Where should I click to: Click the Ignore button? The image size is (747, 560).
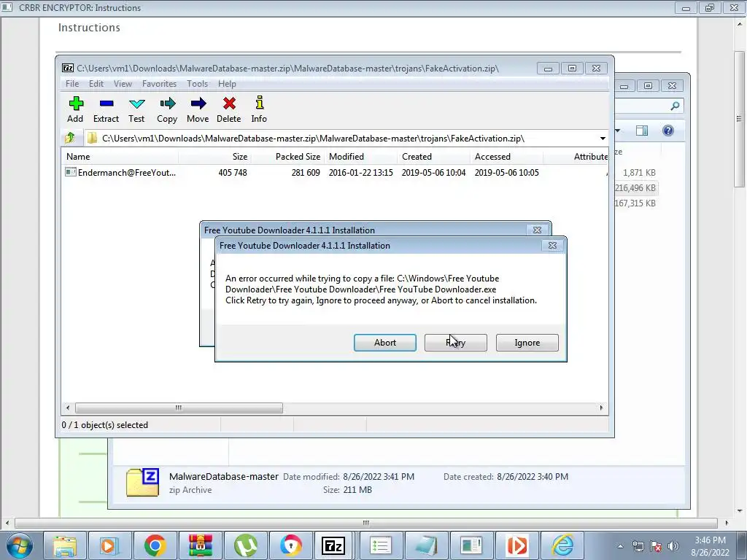pyautogui.click(x=527, y=343)
